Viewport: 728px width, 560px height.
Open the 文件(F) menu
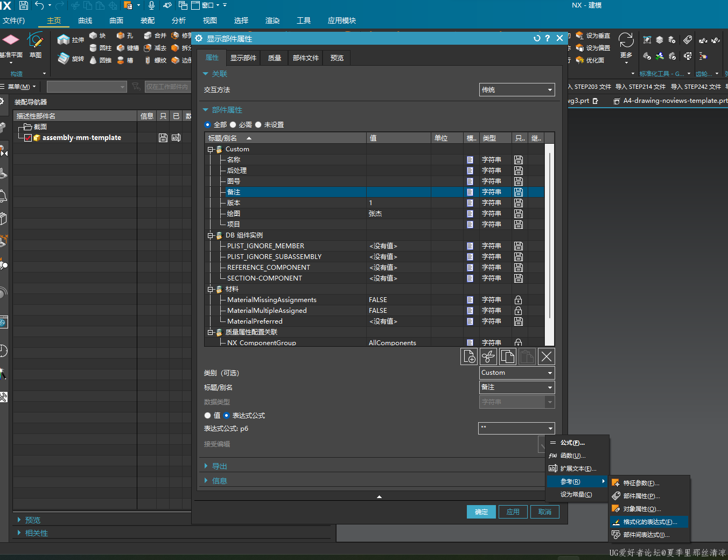(x=14, y=20)
